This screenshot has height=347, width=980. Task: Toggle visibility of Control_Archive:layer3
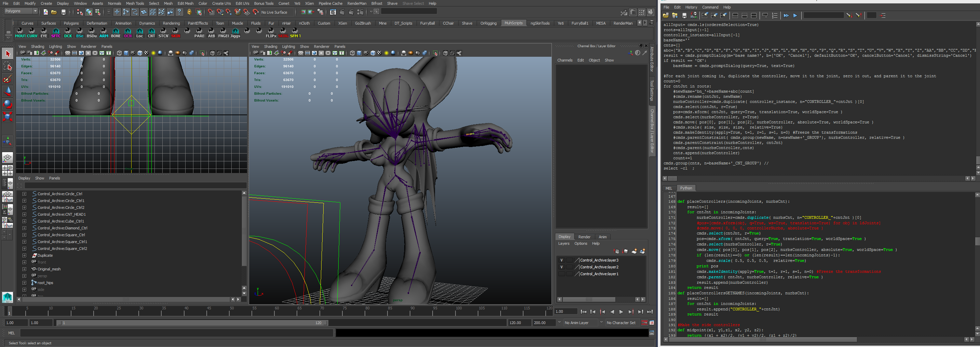561,260
